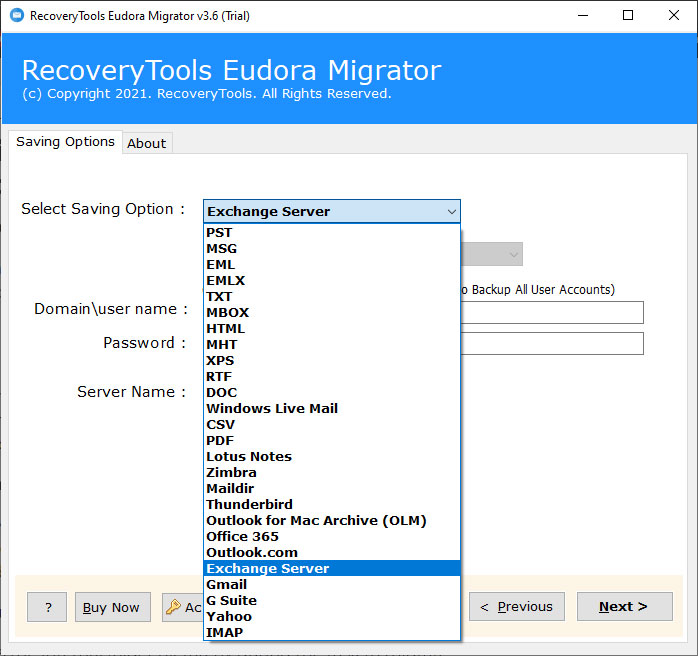698x656 pixels.
Task: Click the Buy Now button
Action: pos(112,607)
